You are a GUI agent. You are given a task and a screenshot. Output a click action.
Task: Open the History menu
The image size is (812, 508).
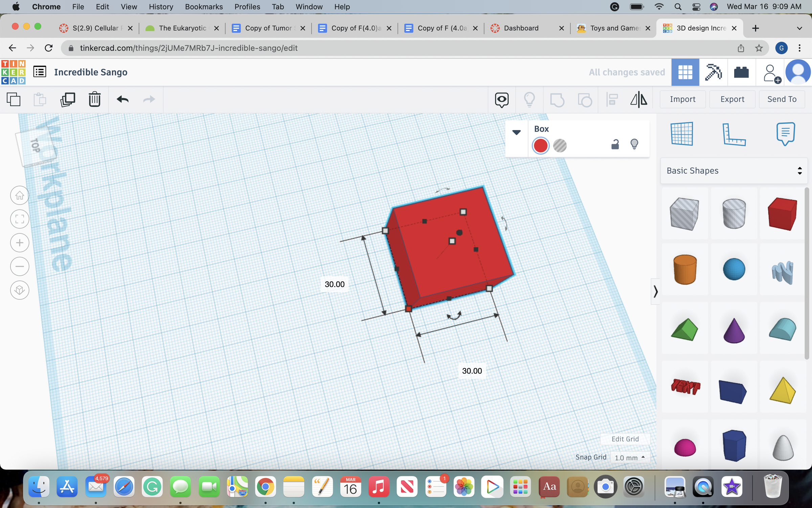point(161,7)
